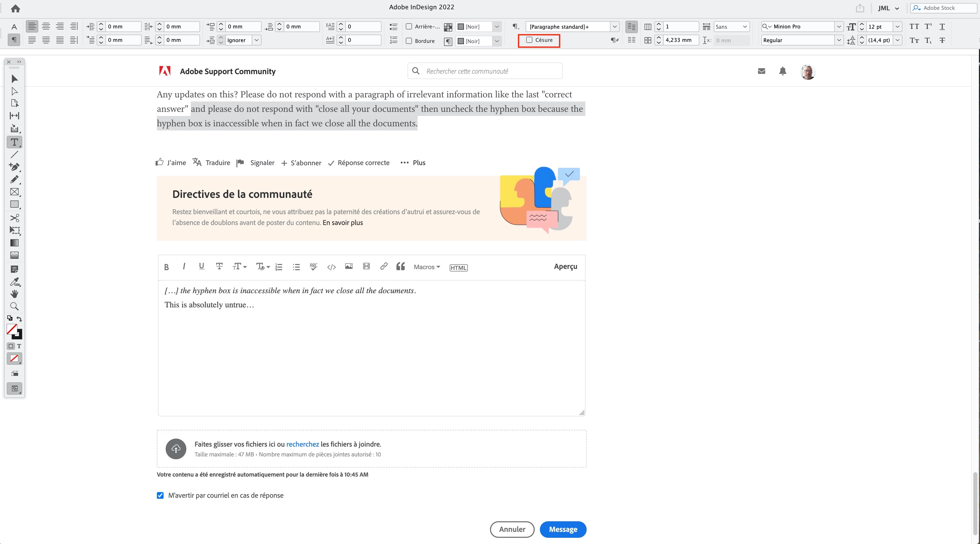The image size is (980, 544).
Task: Select the Scissors tool in the toolbox
Action: pyautogui.click(x=14, y=218)
